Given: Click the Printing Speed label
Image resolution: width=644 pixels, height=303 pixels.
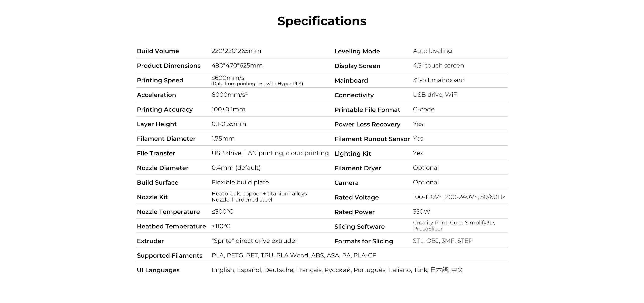Looking at the screenshot, I should coord(160,80).
